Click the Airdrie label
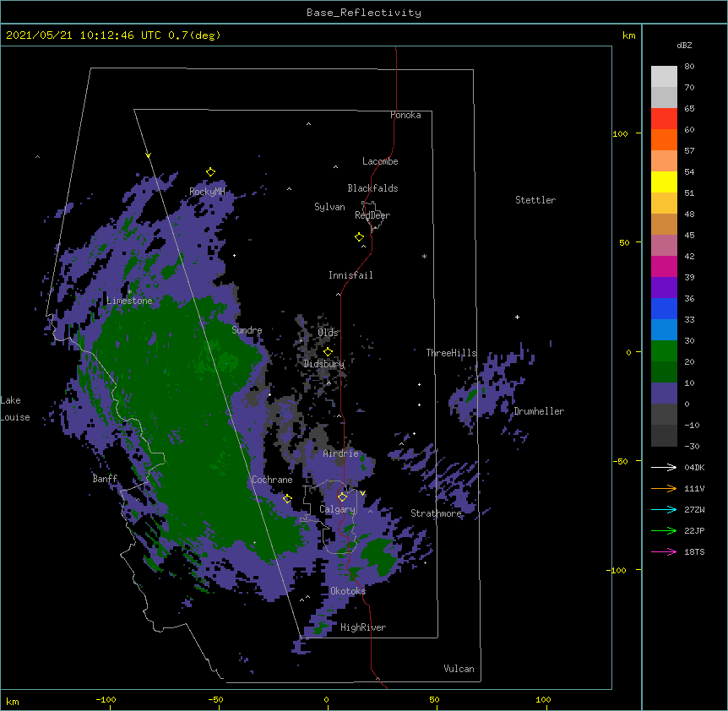Viewport: 728px width, 711px height. coord(341,453)
